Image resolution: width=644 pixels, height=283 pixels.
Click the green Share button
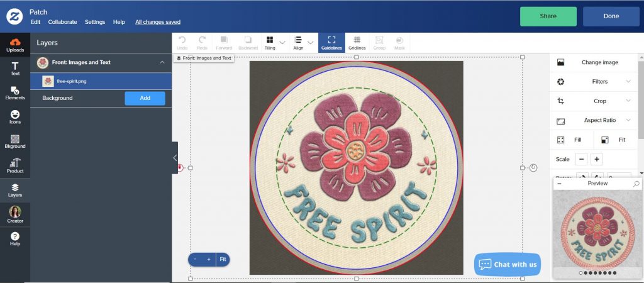click(x=548, y=16)
